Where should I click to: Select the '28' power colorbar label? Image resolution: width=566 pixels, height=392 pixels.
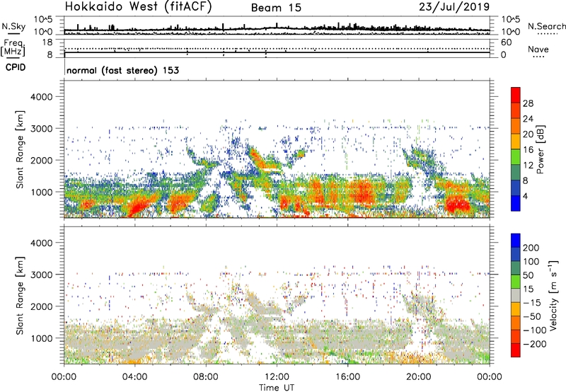[528, 103]
